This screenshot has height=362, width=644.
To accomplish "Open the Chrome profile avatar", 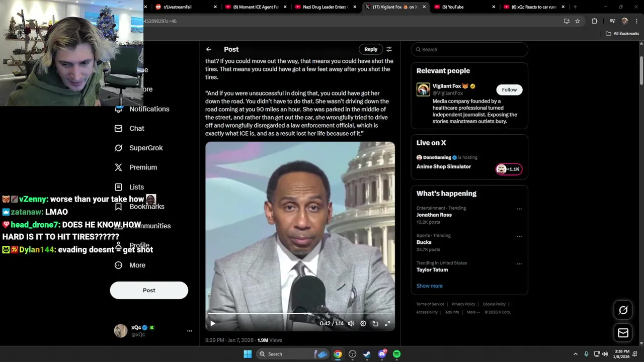I will [x=625, y=21].
